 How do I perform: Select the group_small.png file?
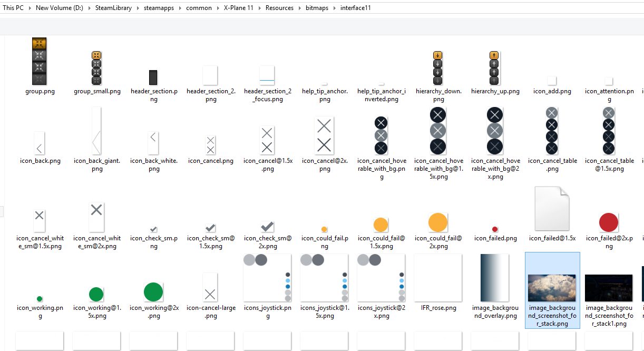[96, 68]
